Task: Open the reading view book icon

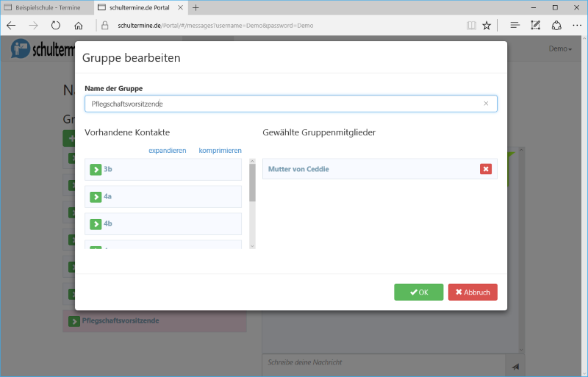Action: (471, 26)
